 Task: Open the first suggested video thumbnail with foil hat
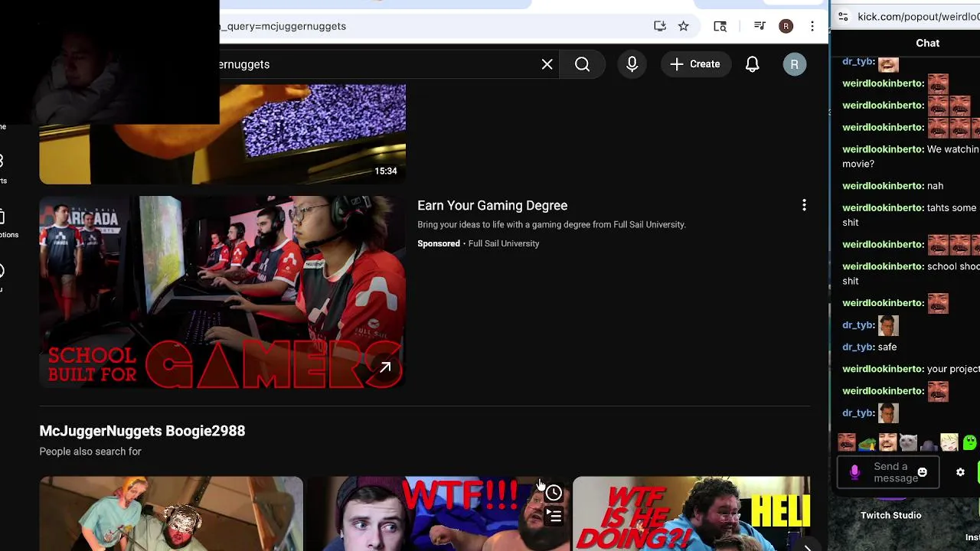pos(171,514)
